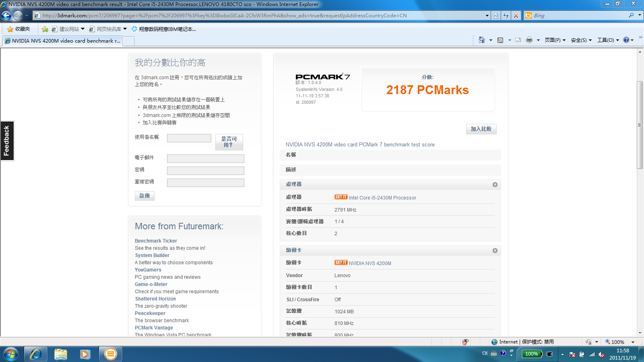Collapse the 處理器 processor section
The width and height of the screenshot is (644, 362).
(x=495, y=185)
